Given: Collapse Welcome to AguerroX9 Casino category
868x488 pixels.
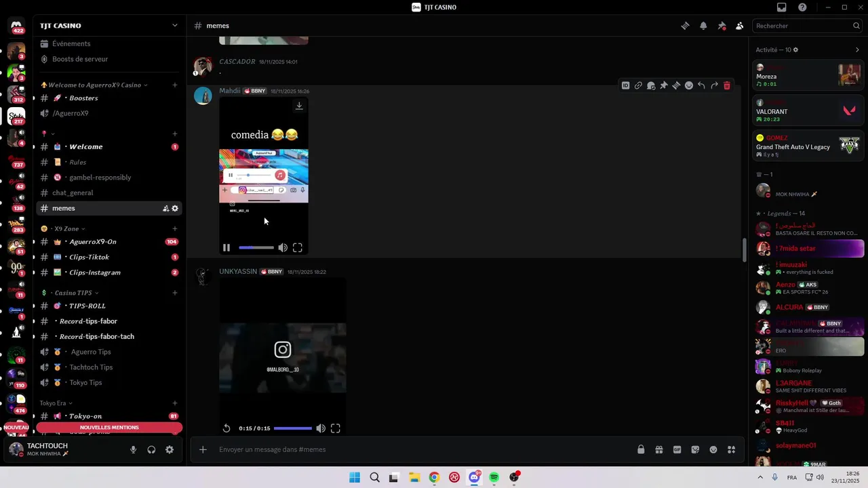Looking at the screenshot, I should [94, 85].
